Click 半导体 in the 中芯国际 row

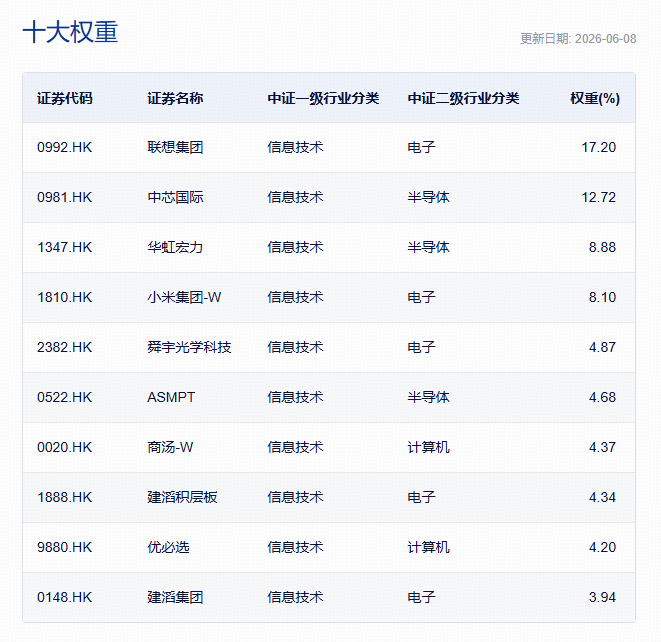tap(428, 197)
